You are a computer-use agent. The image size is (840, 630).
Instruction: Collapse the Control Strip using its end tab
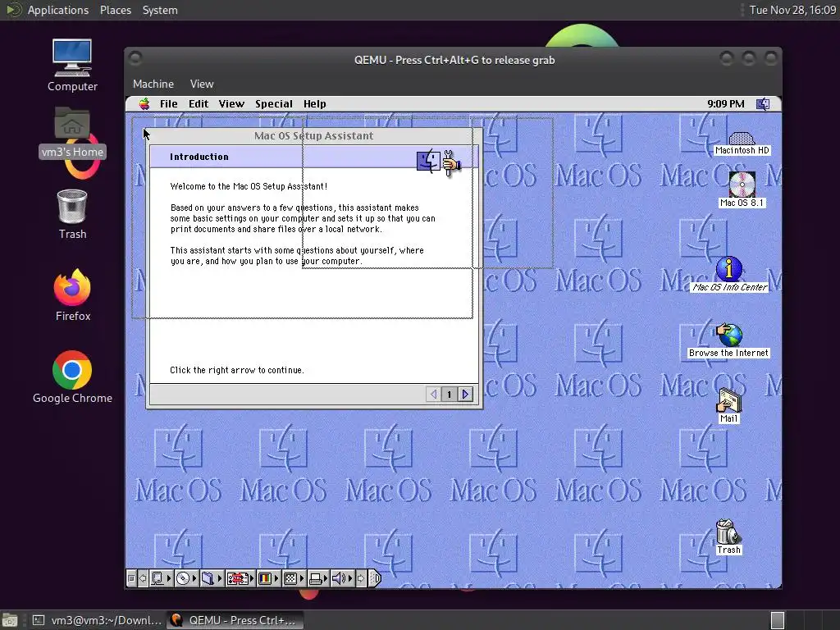[x=375, y=578]
